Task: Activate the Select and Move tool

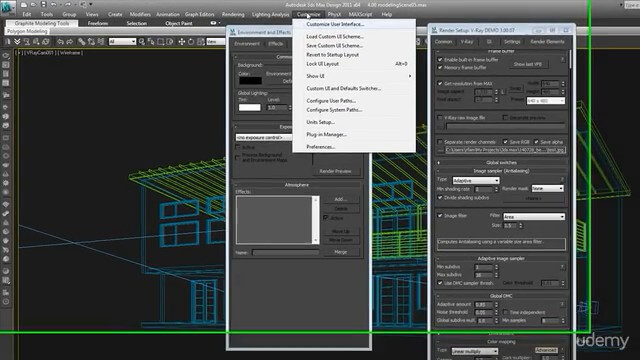Action: 182,42
